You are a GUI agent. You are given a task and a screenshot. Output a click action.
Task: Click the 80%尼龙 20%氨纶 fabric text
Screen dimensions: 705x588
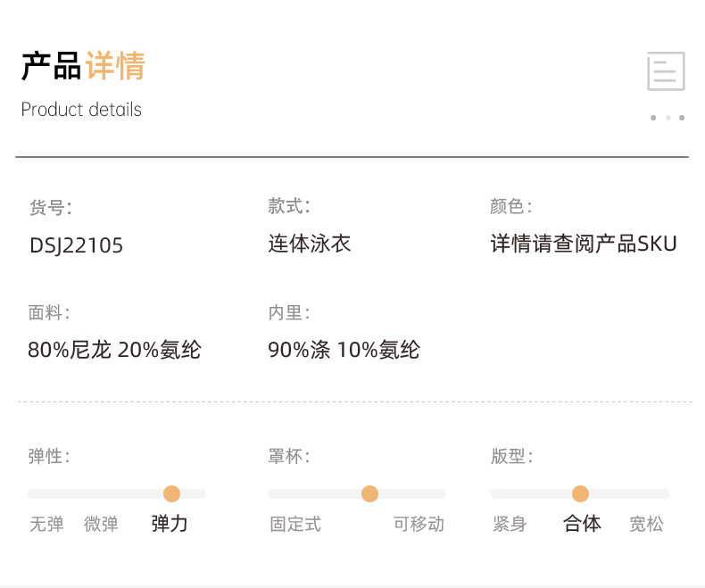click(x=114, y=350)
